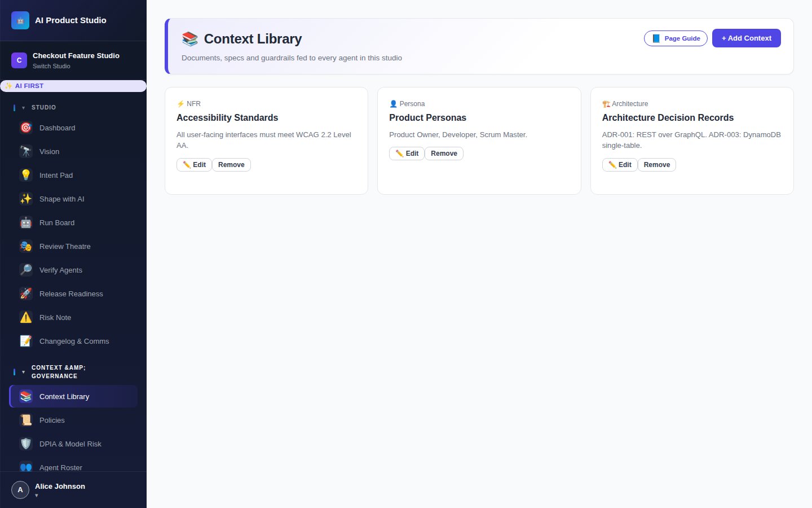The image size is (812, 508).
Task: Click the Checkout Feature Studio name
Action: coord(76,55)
